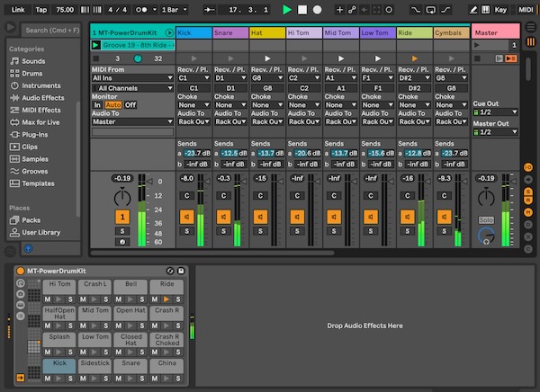Click the Link button
Viewport: 540px width, 392px height.
(17, 9)
